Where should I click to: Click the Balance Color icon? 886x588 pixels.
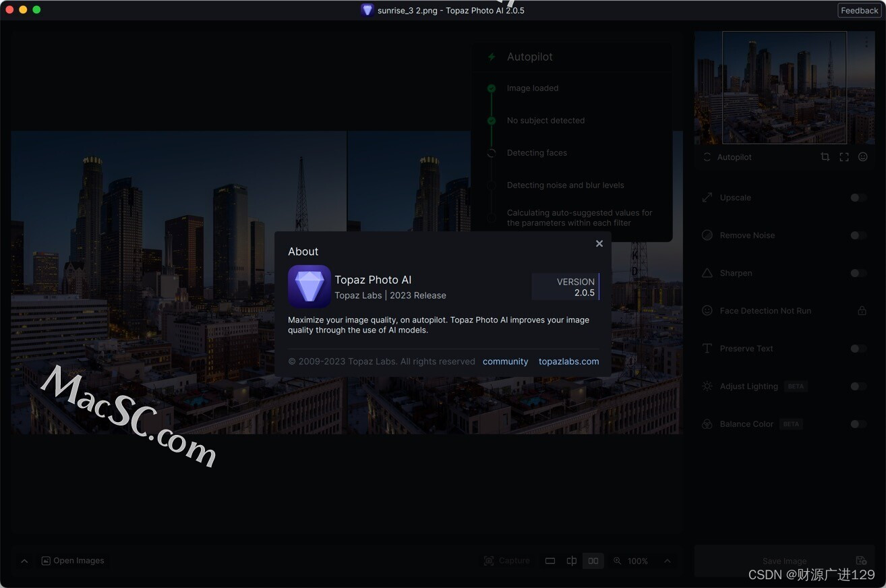[x=707, y=424]
